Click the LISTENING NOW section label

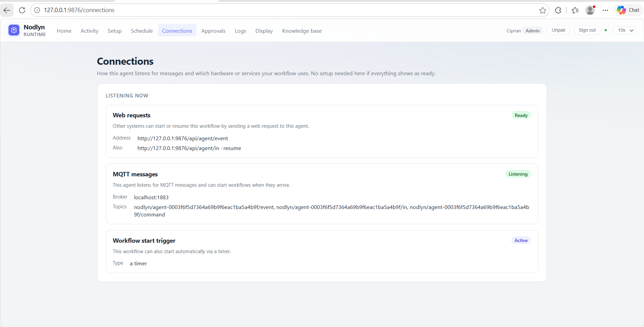(127, 96)
